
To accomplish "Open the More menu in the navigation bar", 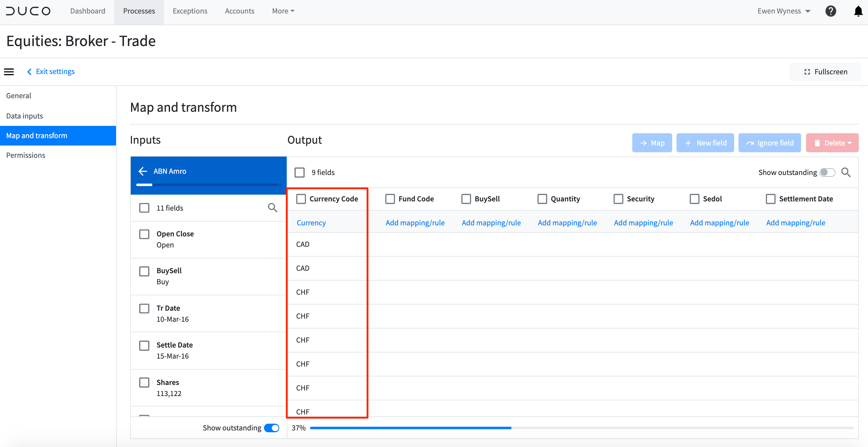I will pyautogui.click(x=283, y=11).
